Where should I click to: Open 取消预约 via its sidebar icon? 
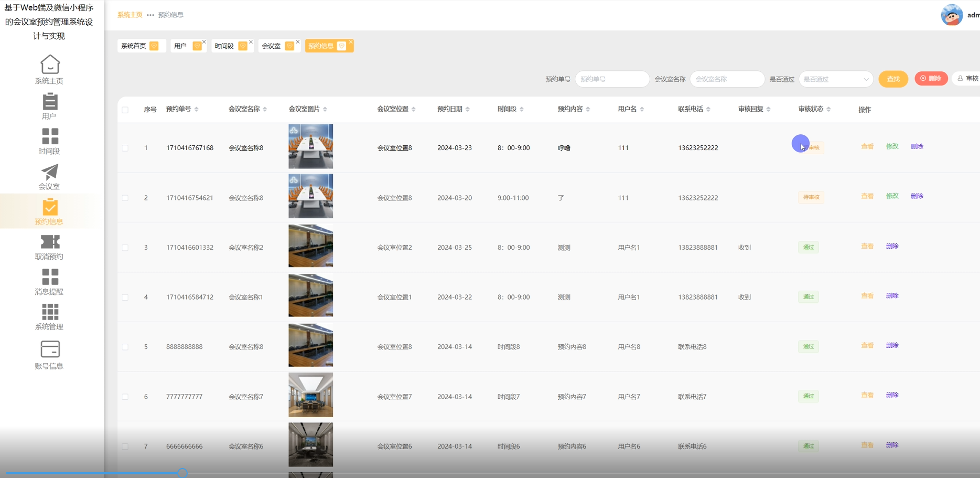tap(49, 241)
